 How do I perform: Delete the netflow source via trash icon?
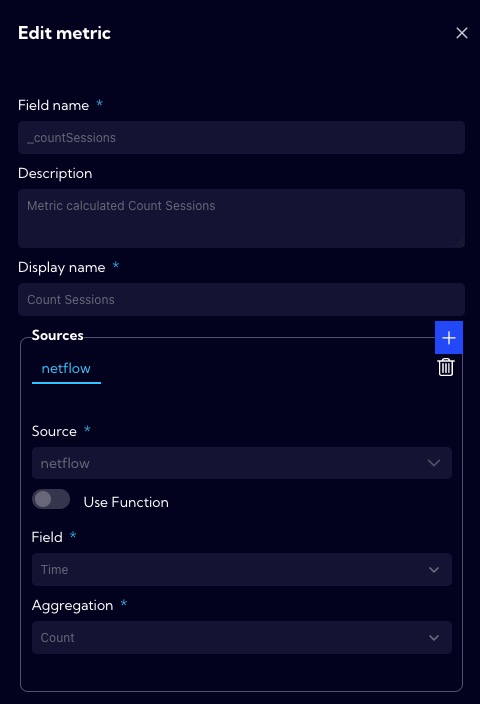click(446, 367)
